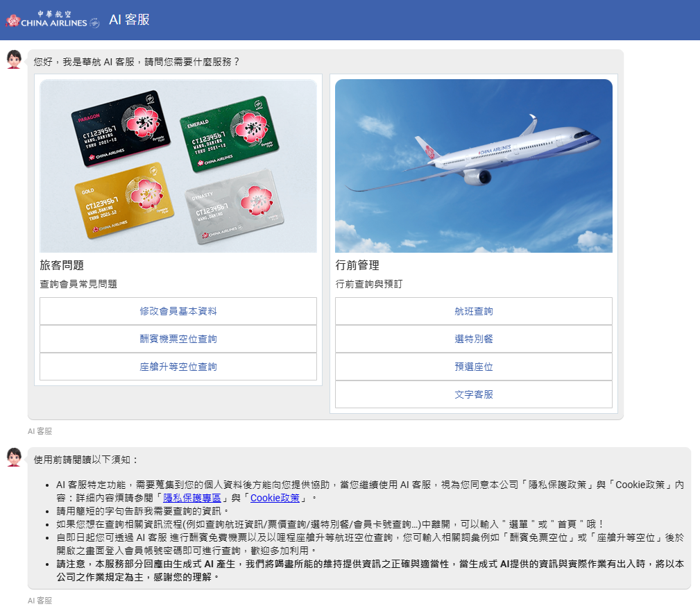Click the AI 客服 sender label under notice message
Viewport: 700px width, 611px height.
point(40,601)
